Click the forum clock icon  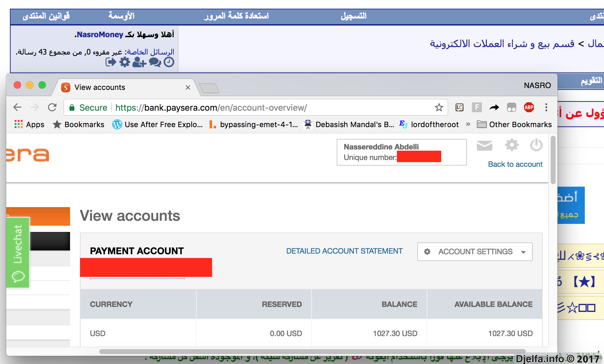pyautogui.click(x=169, y=62)
